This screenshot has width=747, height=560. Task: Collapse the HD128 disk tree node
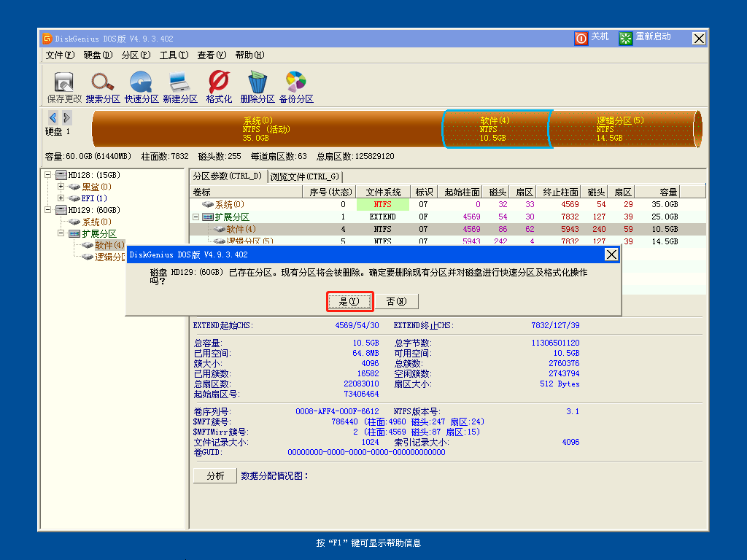tap(47, 175)
